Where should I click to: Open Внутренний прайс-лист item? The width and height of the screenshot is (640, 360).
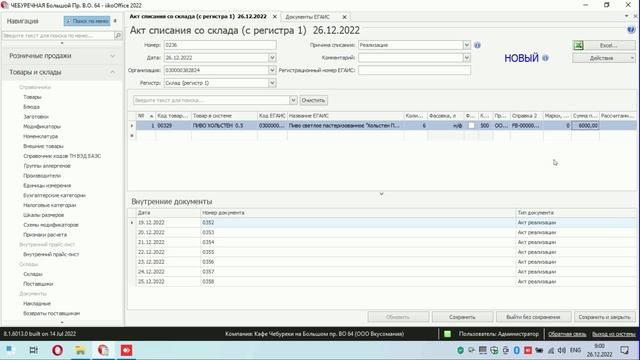tap(51, 254)
